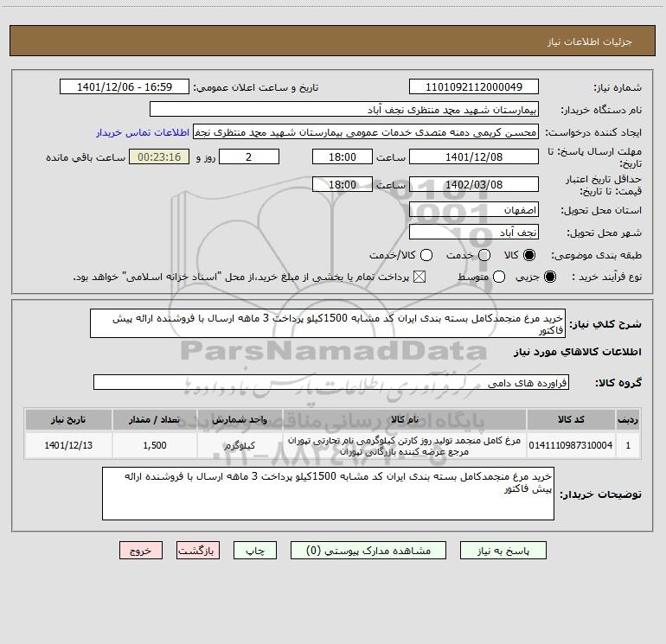Click the نام کالا column header
This screenshot has width=666, height=644.
(x=405, y=419)
